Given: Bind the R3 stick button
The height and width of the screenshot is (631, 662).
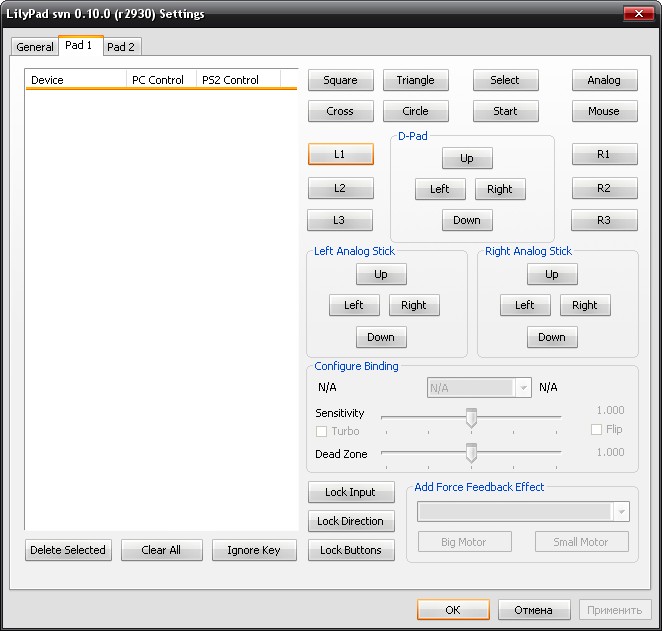Looking at the screenshot, I should 604,220.
